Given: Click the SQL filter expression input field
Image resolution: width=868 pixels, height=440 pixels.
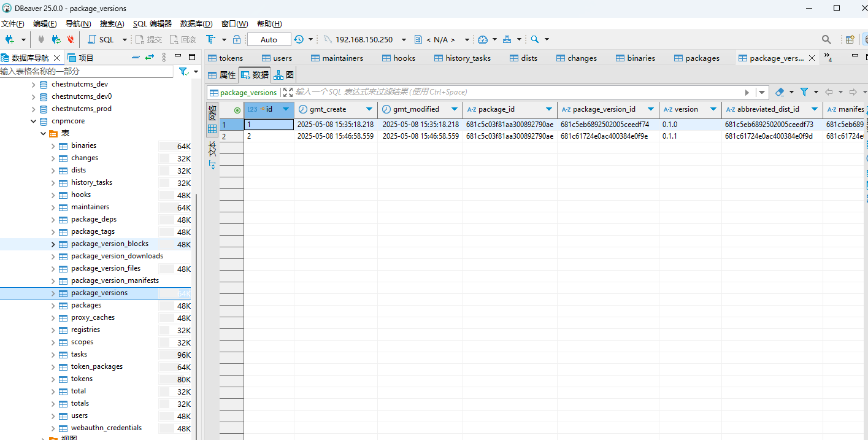Looking at the screenshot, I should click(515, 92).
